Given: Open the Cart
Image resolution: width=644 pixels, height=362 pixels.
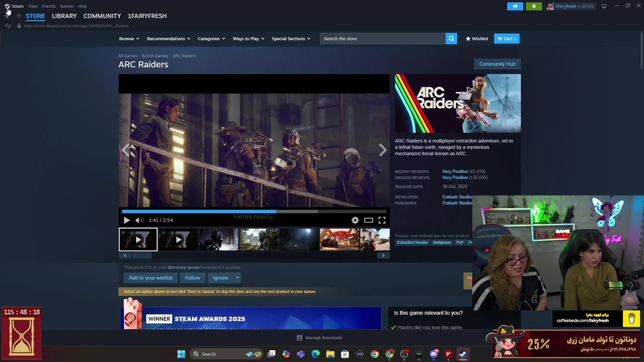Looking at the screenshot, I should (507, 39).
